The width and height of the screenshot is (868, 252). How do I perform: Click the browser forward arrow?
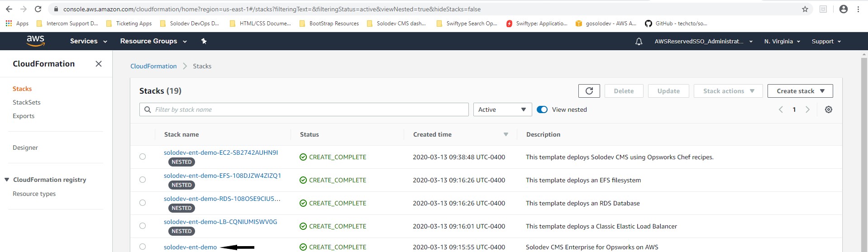point(24,9)
